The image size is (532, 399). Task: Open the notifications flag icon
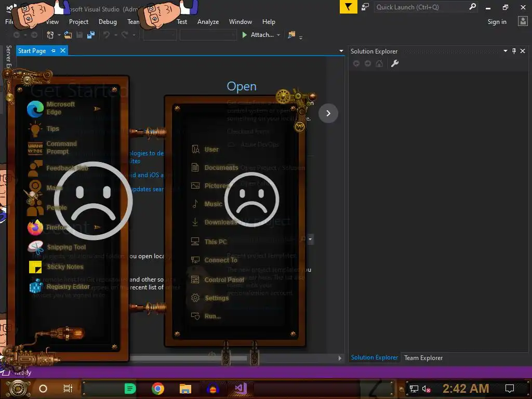pyautogui.click(x=348, y=7)
